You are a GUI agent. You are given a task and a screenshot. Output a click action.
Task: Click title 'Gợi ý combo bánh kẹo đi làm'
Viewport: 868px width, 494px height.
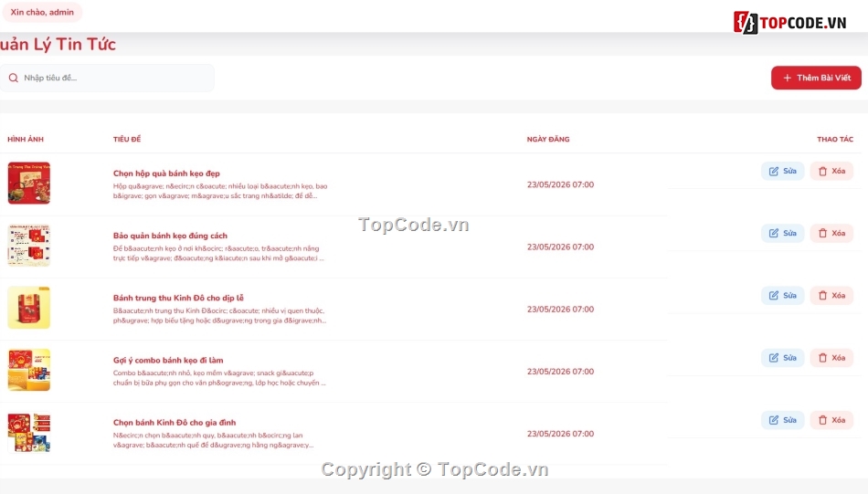(168, 360)
